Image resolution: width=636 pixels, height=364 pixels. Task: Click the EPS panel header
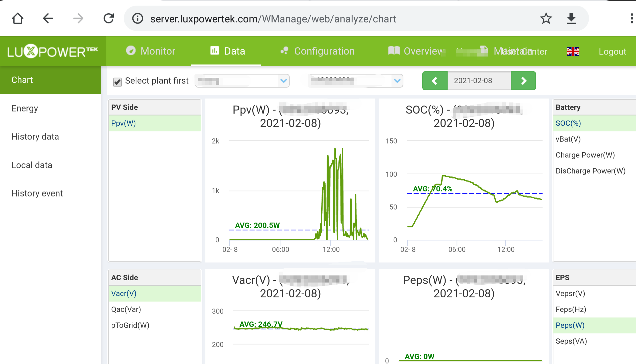tap(594, 278)
